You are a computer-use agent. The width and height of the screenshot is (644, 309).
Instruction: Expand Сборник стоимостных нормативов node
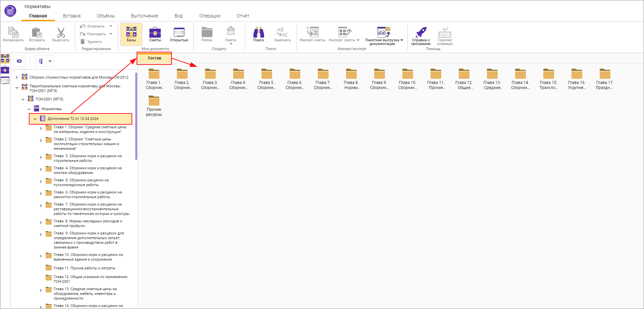[x=17, y=78]
